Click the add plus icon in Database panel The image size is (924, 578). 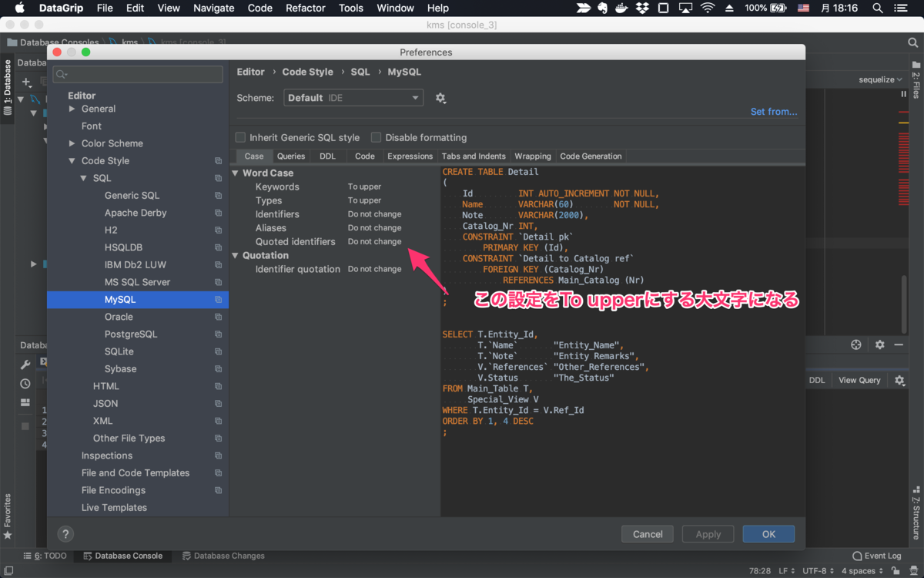26,82
